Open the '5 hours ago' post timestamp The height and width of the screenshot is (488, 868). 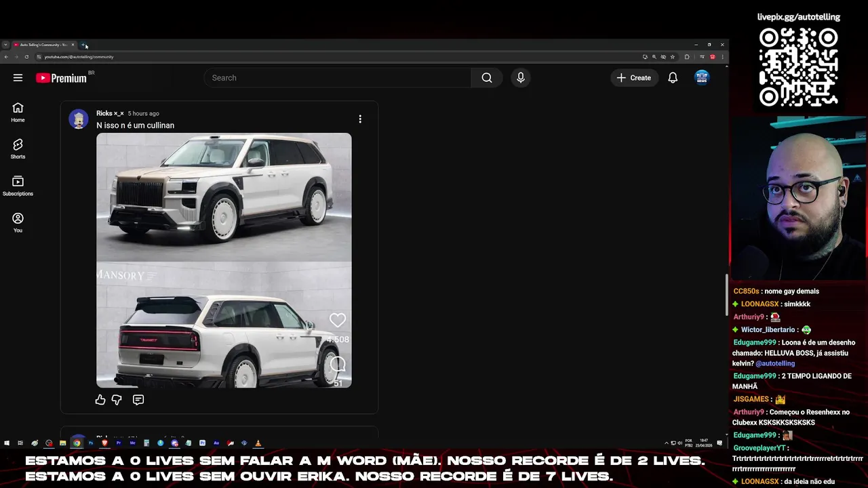pyautogui.click(x=143, y=114)
